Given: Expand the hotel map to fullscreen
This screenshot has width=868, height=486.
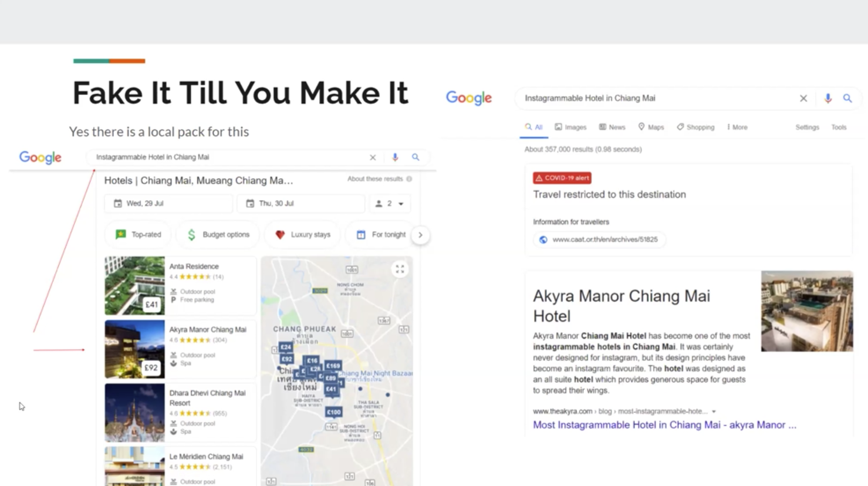Looking at the screenshot, I should 400,269.
